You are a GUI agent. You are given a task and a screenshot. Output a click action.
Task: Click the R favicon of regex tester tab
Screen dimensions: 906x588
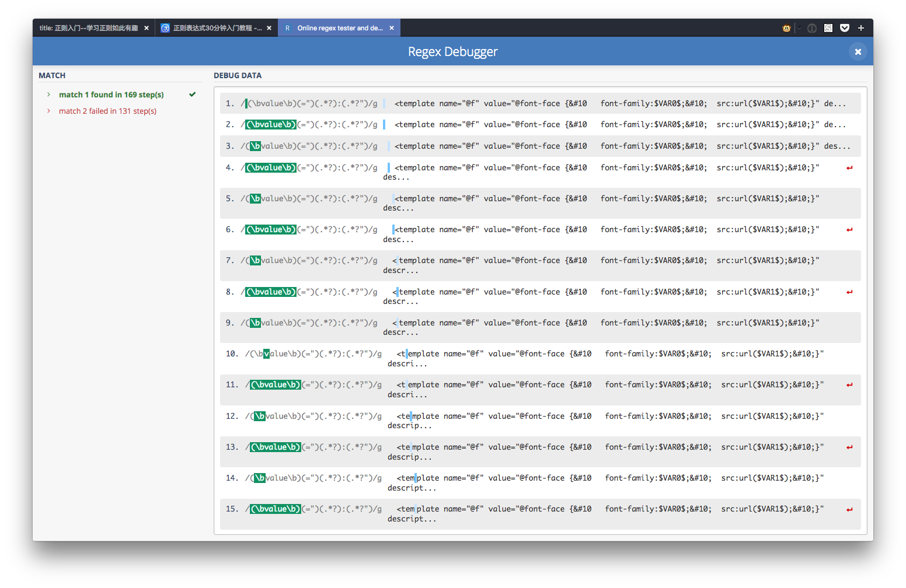[x=287, y=28]
